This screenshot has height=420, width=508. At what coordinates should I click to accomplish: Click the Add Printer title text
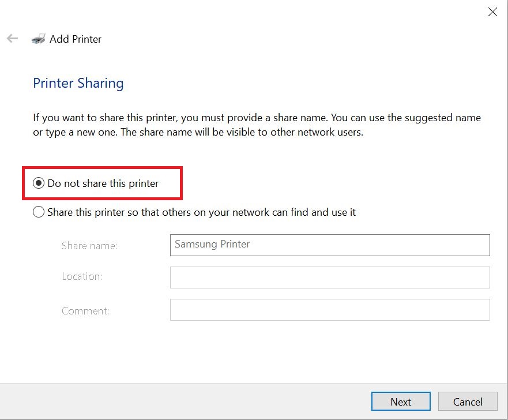[76, 39]
